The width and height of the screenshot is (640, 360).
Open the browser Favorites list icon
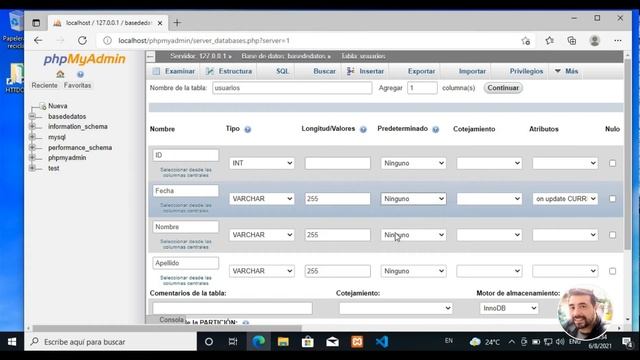550,40
